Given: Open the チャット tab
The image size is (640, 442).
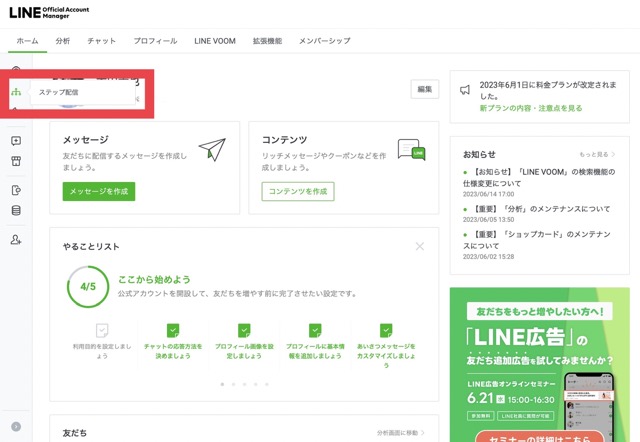Looking at the screenshot, I should coord(102,41).
